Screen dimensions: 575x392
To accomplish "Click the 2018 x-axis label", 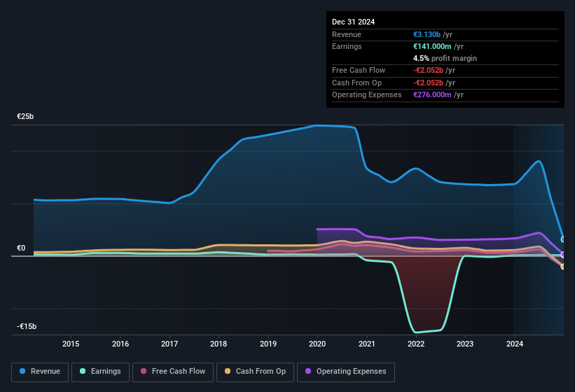I will pos(219,344).
